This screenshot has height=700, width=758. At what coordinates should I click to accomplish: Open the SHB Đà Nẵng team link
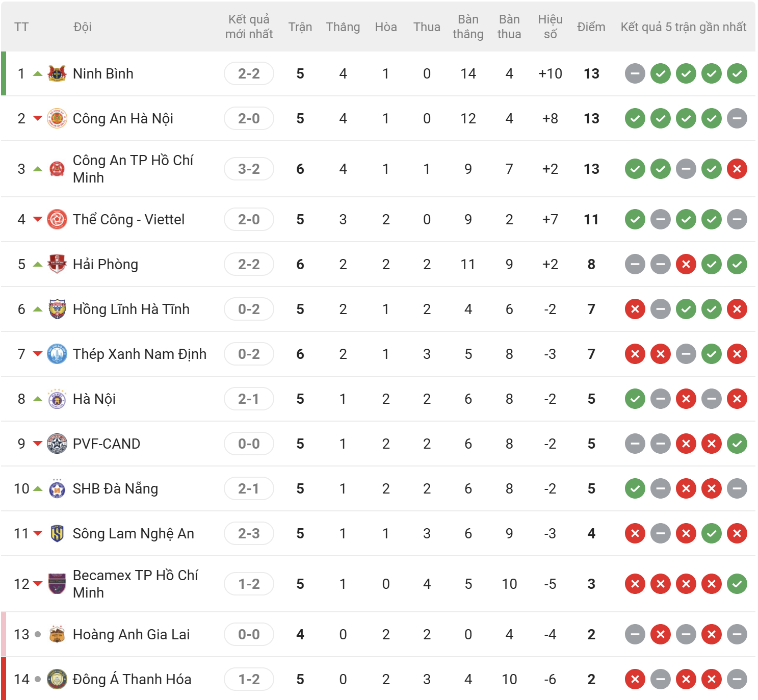115,488
